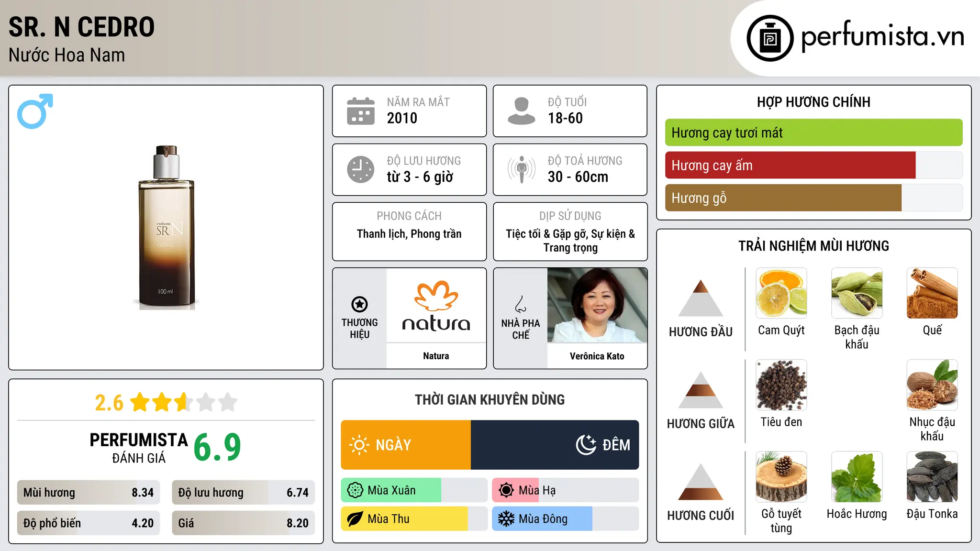
Task: Click the Hương cuối pyramid icon
Action: tap(701, 481)
